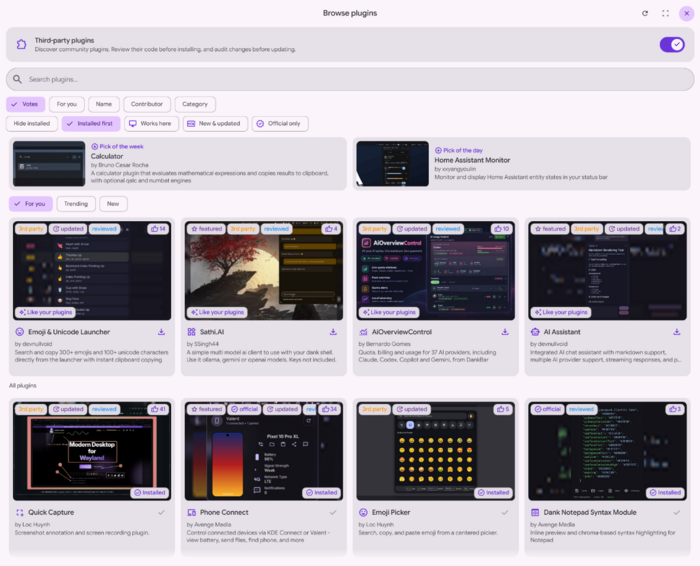Close the Browse plugins dialog
700x566 pixels.
[686, 13]
